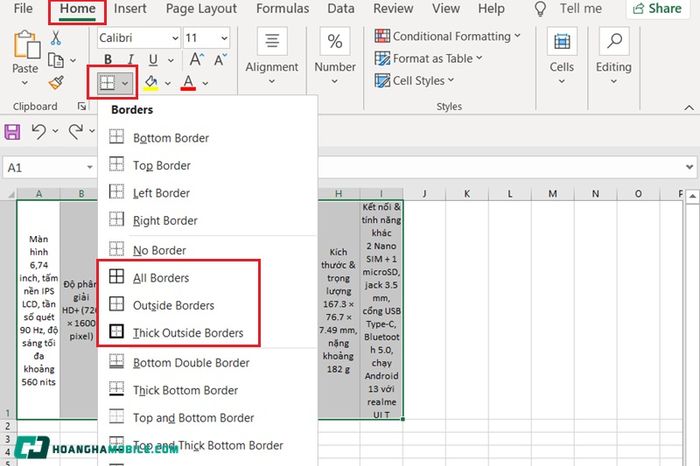Open Cell Styles menu
700x466 pixels.
tap(414, 80)
